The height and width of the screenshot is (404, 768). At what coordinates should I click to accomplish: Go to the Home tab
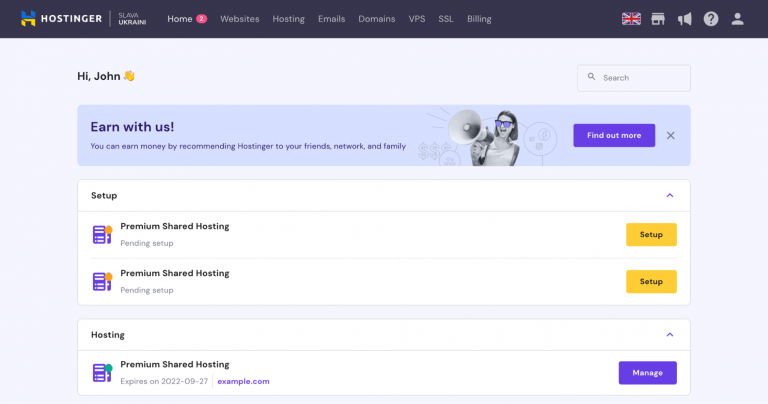click(x=179, y=18)
